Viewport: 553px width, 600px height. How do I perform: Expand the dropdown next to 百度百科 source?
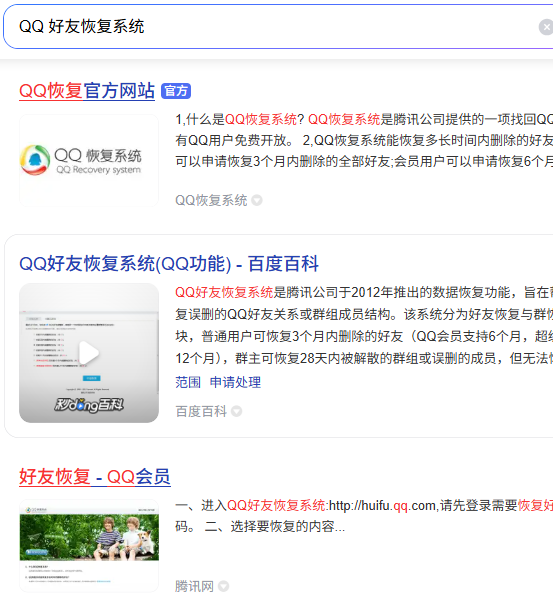[237, 411]
